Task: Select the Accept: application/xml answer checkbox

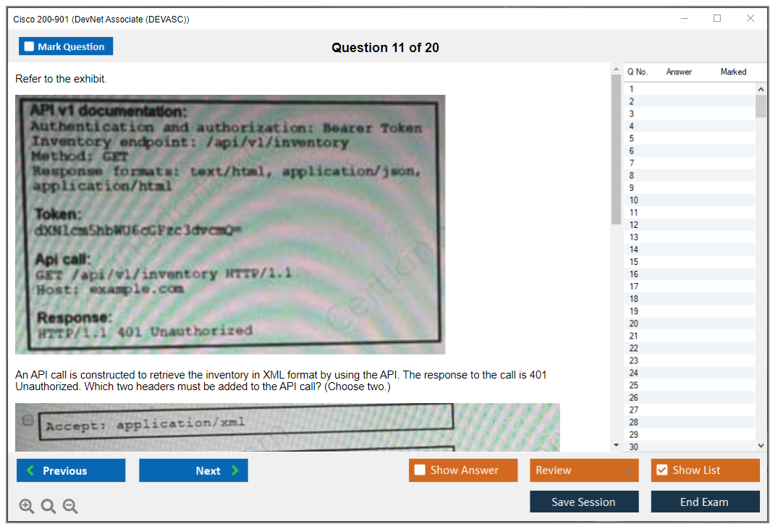Action: pos(28,420)
